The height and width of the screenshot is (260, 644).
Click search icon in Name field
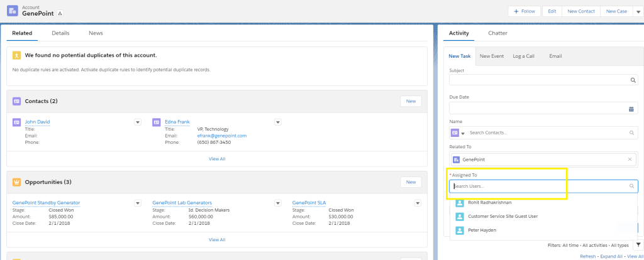click(x=631, y=133)
